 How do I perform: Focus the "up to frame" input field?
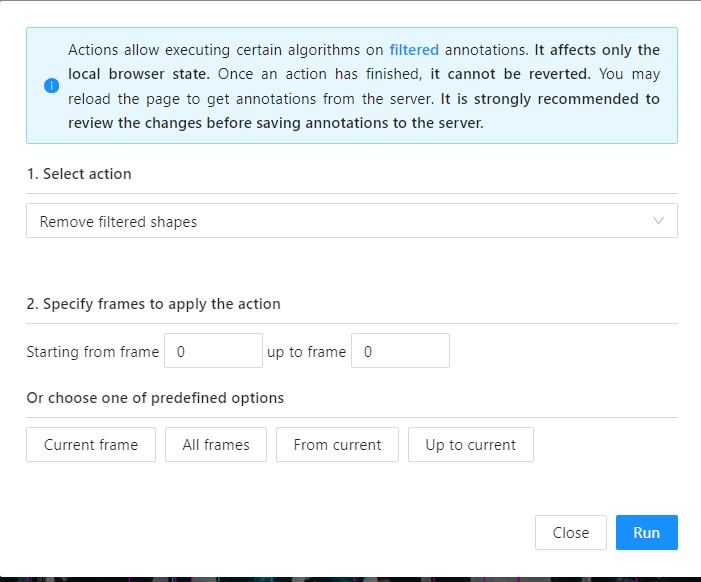click(400, 351)
